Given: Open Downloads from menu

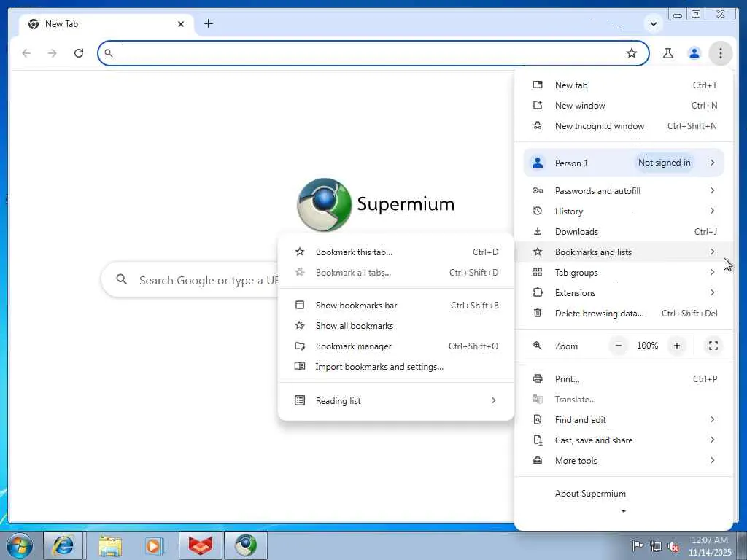Looking at the screenshot, I should pos(624,232).
